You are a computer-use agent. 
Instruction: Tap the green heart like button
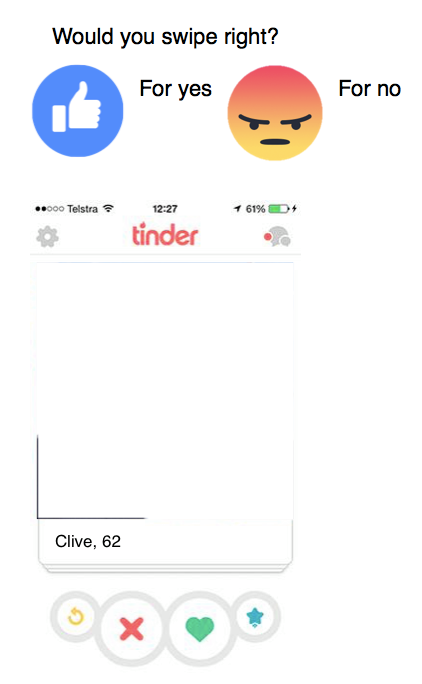[x=199, y=629]
